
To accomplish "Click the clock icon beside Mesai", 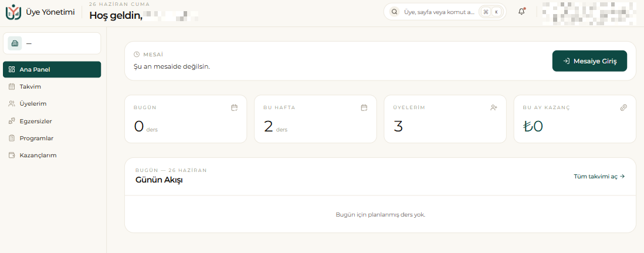I will tap(137, 55).
